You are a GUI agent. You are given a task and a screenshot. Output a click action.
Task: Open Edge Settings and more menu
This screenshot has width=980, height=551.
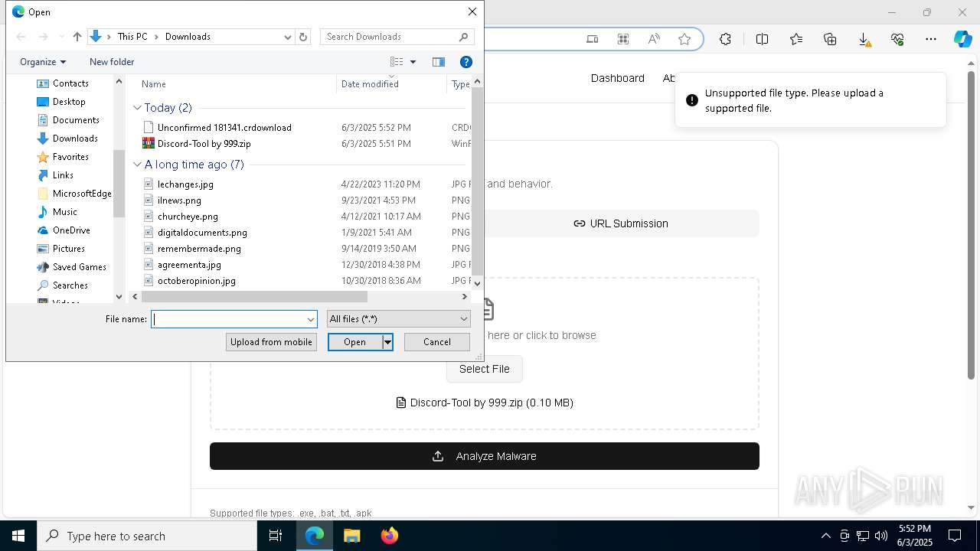tap(931, 39)
